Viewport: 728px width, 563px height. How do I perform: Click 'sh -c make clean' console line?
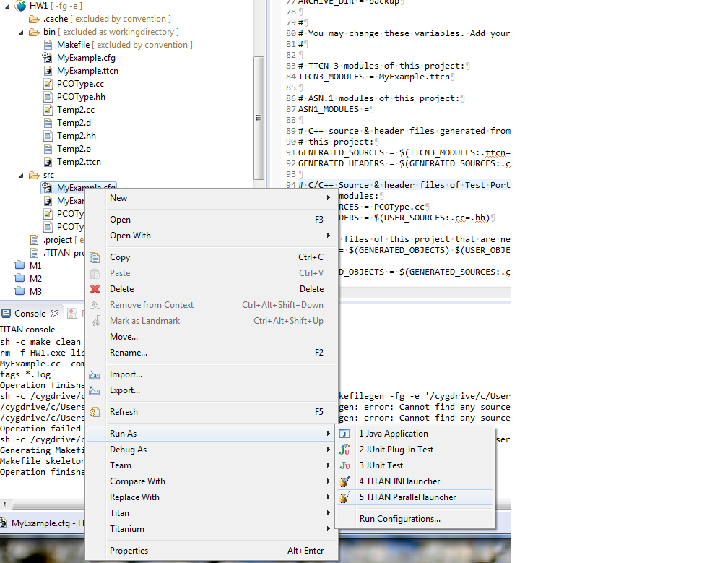point(40,342)
